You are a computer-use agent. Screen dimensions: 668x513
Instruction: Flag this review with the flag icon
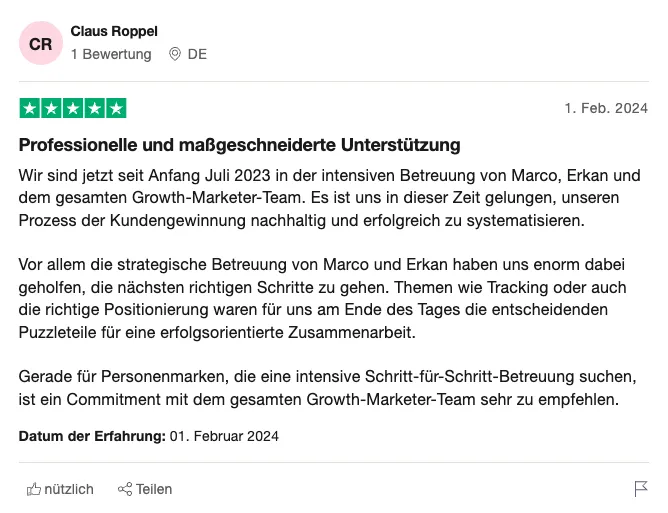(641, 489)
